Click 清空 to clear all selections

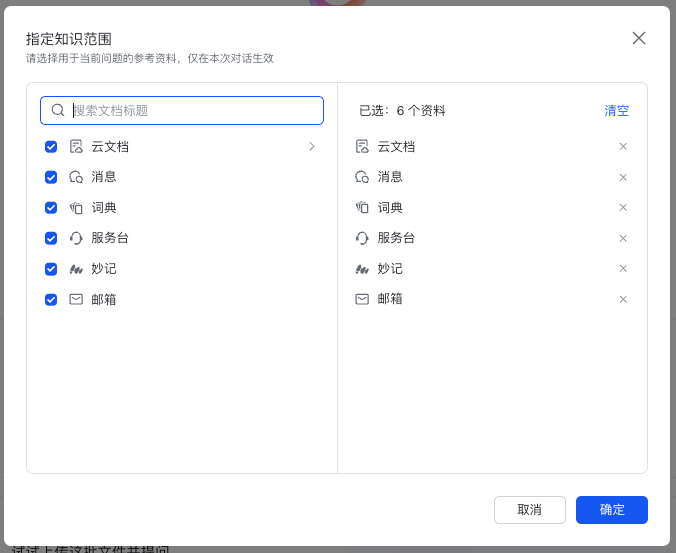616,110
